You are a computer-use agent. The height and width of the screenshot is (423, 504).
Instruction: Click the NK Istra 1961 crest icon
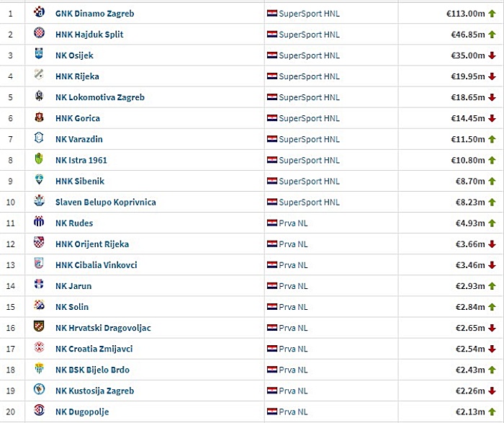pos(39,159)
